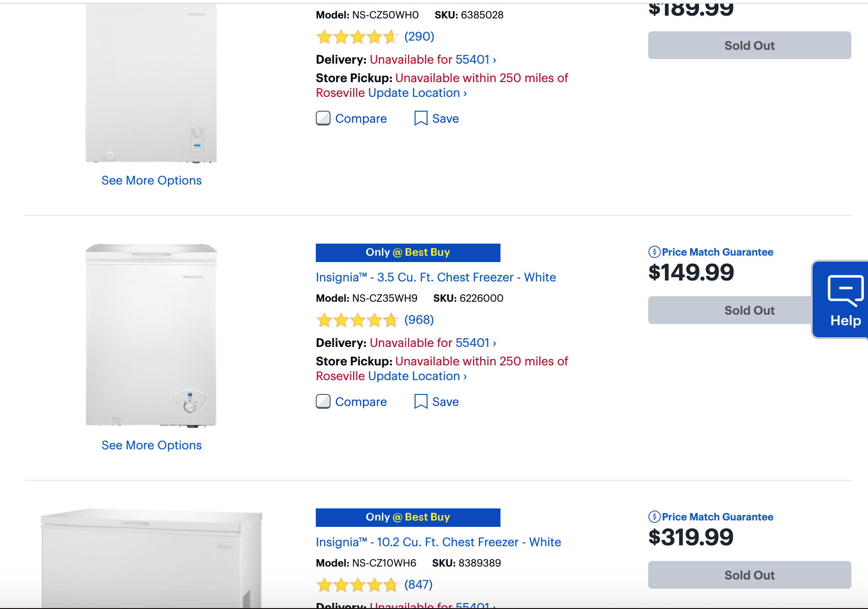The image size is (868, 609).
Task: Click the star rating with 290 reviews
Action: [357, 36]
